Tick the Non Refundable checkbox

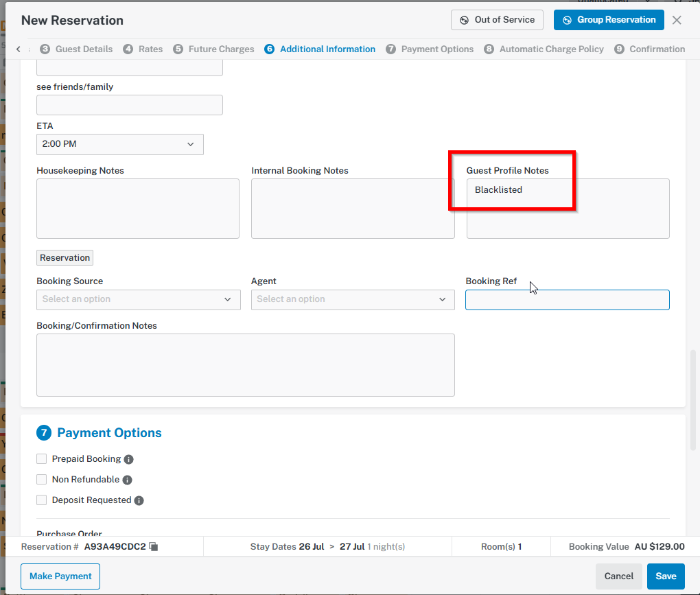[x=42, y=480]
